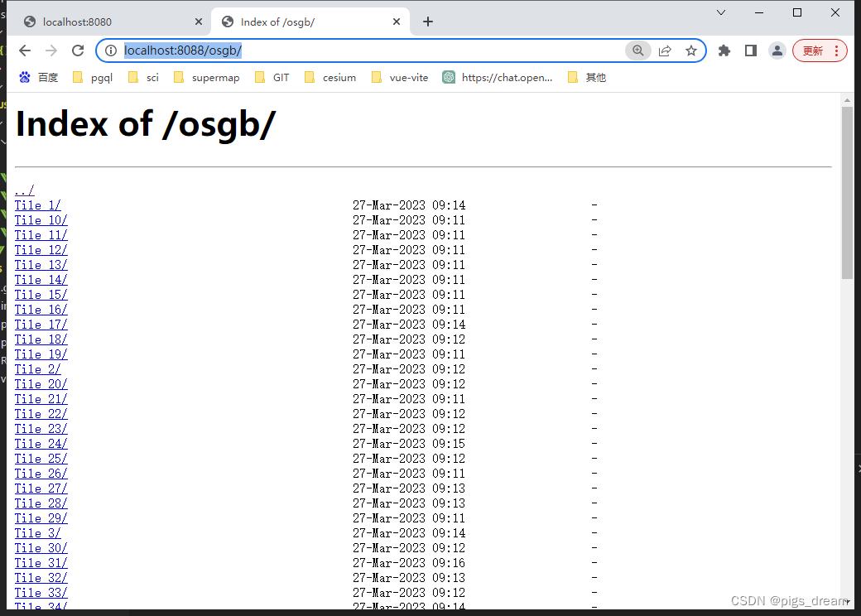Toggle the side panel icon
This screenshot has width=861, height=616.
750,51
